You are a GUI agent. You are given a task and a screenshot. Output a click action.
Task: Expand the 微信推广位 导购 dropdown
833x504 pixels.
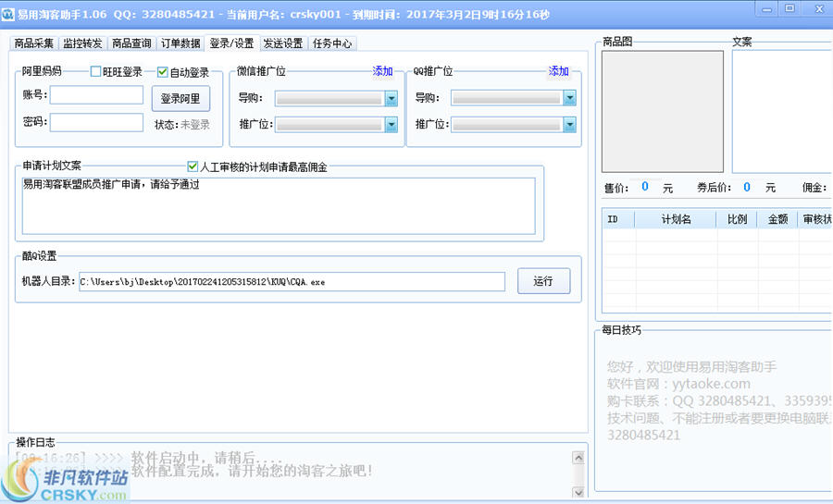pos(391,98)
